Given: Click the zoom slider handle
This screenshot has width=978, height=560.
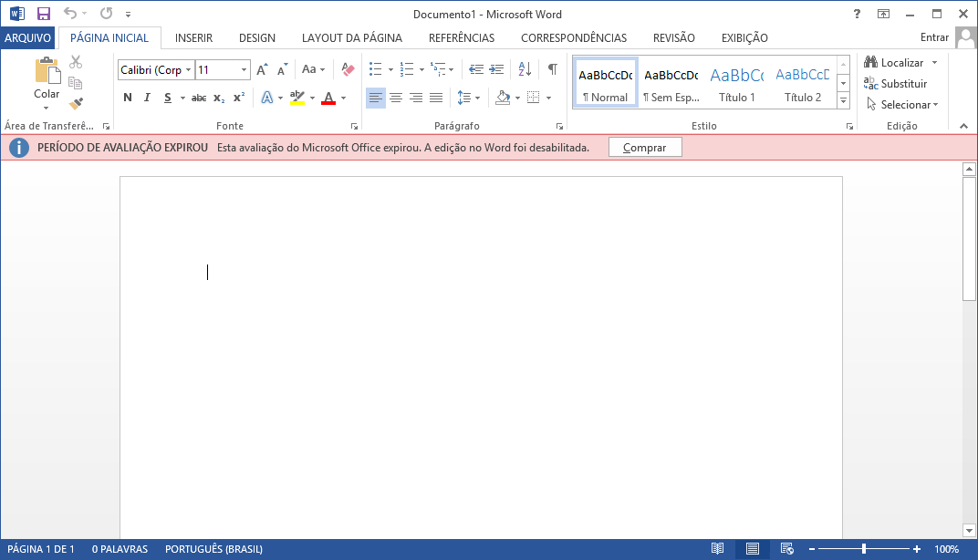Looking at the screenshot, I should click(x=864, y=549).
